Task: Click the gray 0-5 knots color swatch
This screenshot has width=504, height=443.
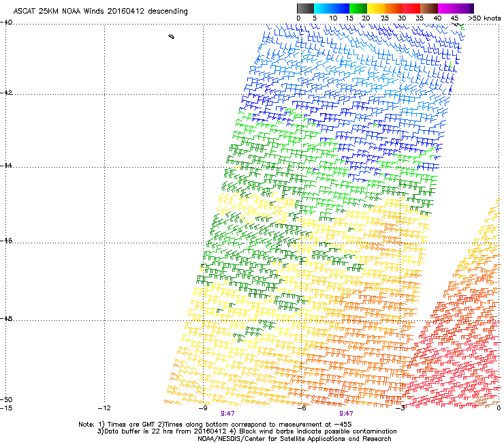Action: (305, 8)
